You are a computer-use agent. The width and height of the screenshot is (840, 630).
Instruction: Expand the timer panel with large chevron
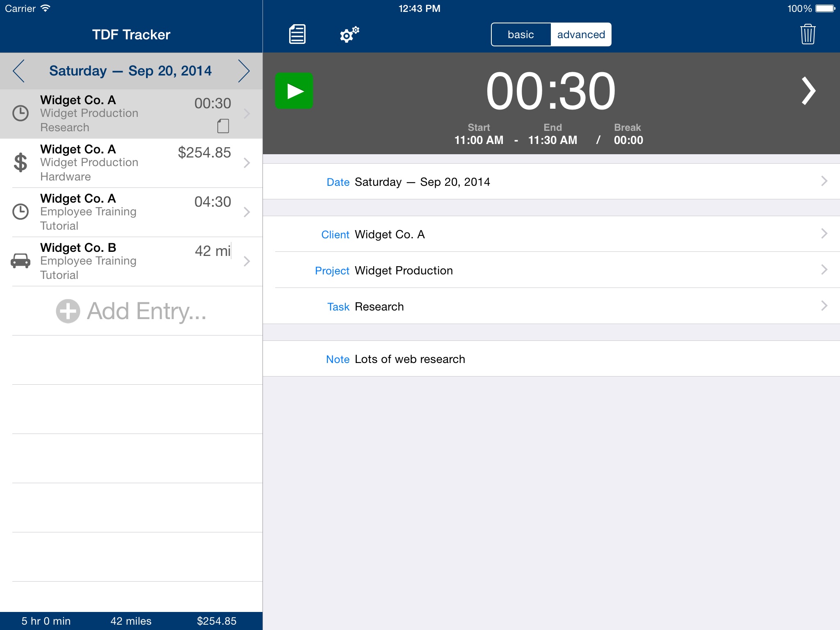pyautogui.click(x=808, y=91)
